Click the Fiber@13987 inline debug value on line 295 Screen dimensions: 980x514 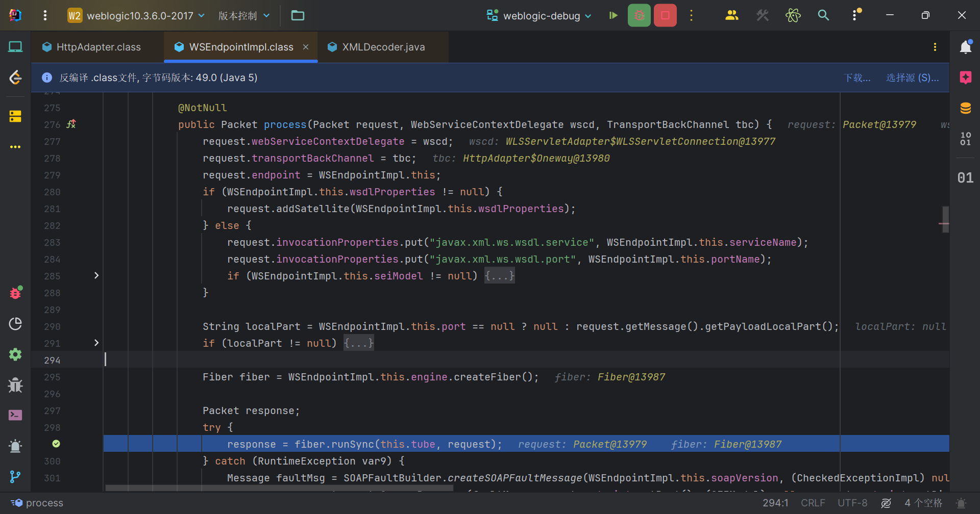631,377
